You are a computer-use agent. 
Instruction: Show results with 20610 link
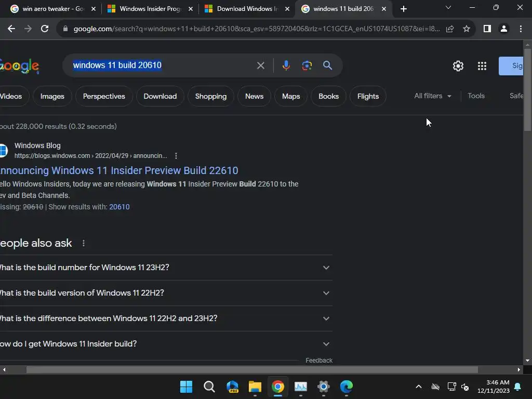[119, 207]
